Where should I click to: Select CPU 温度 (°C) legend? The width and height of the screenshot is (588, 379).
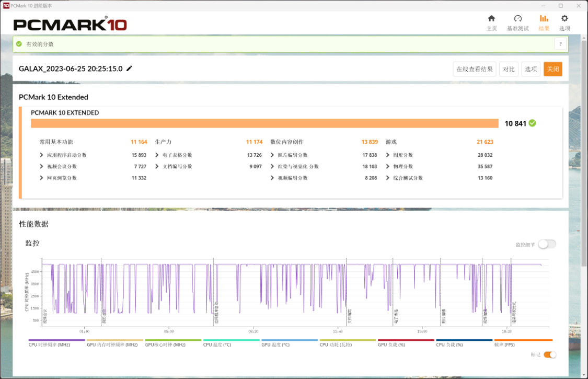(x=231, y=343)
